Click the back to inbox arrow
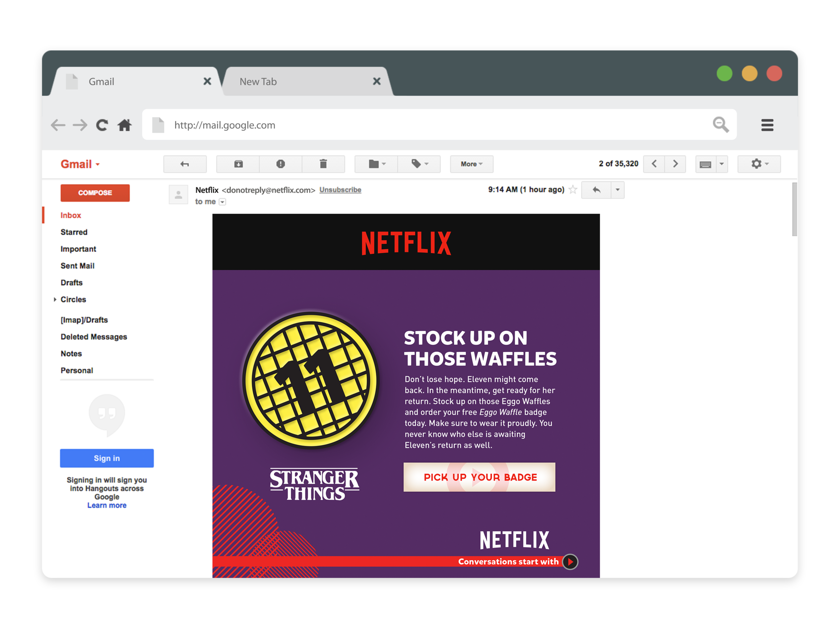 pos(185,164)
